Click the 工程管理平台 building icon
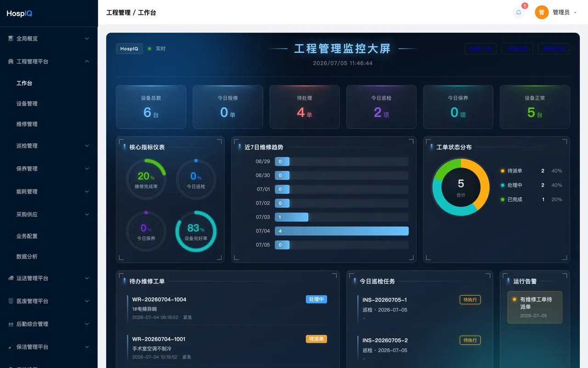 pos(11,62)
